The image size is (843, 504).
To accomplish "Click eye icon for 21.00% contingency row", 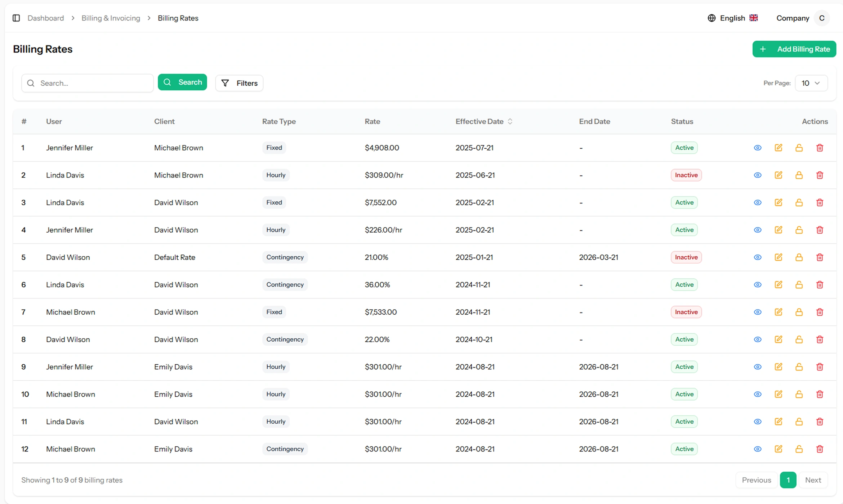I will 758,257.
